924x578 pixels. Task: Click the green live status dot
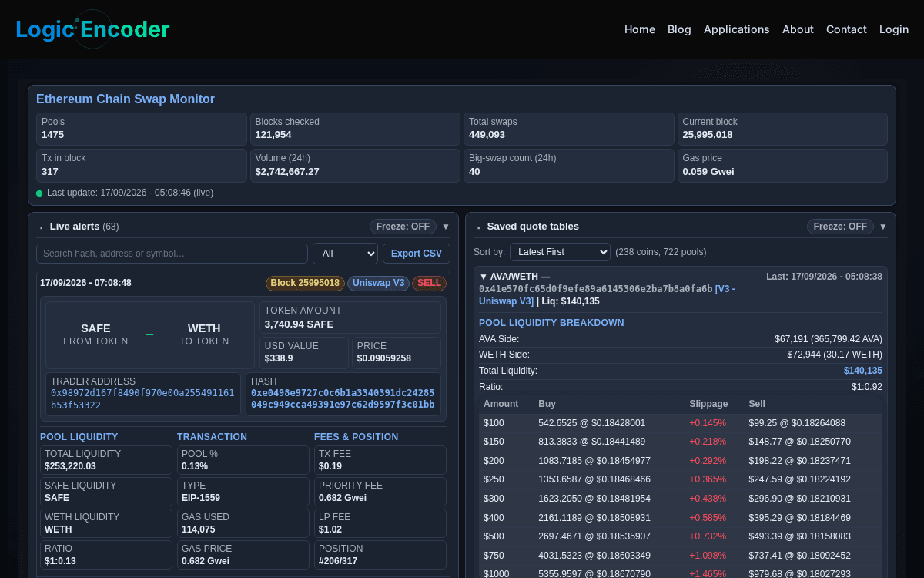click(x=39, y=193)
